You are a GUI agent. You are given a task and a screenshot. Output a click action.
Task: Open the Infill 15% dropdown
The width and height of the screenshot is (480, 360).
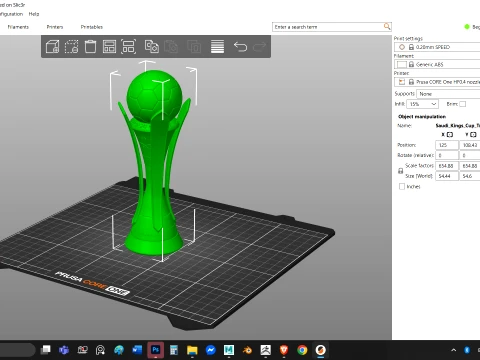[x=423, y=104]
